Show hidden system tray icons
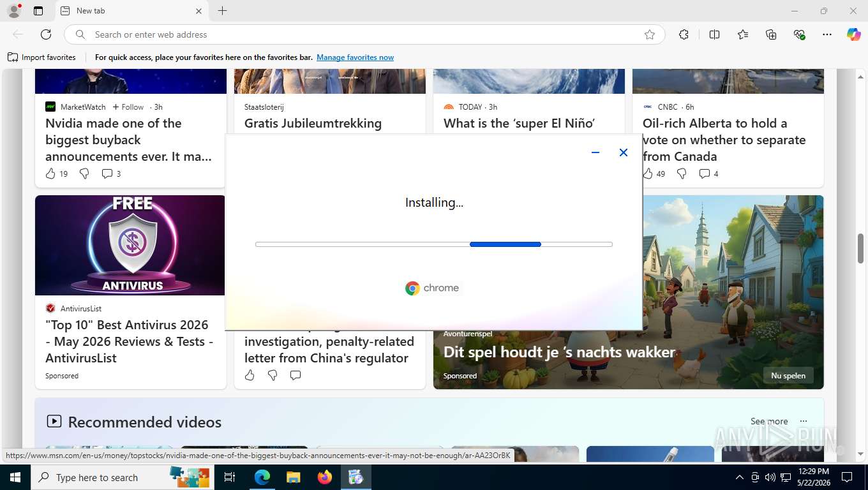The width and height of the screenshot is (868, 490). (740, 477)
